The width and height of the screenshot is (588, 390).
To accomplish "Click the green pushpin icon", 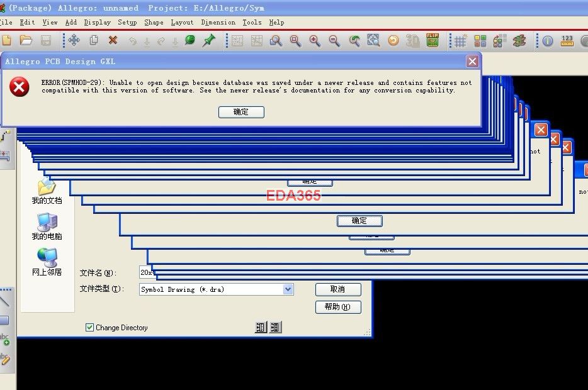I will coord(209,40).
